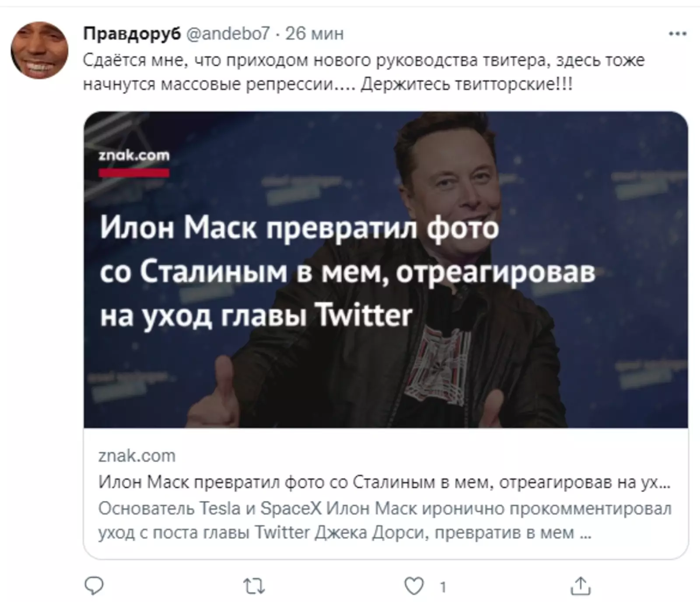Open the znak.com domain below the image

[x=137, y=456]
